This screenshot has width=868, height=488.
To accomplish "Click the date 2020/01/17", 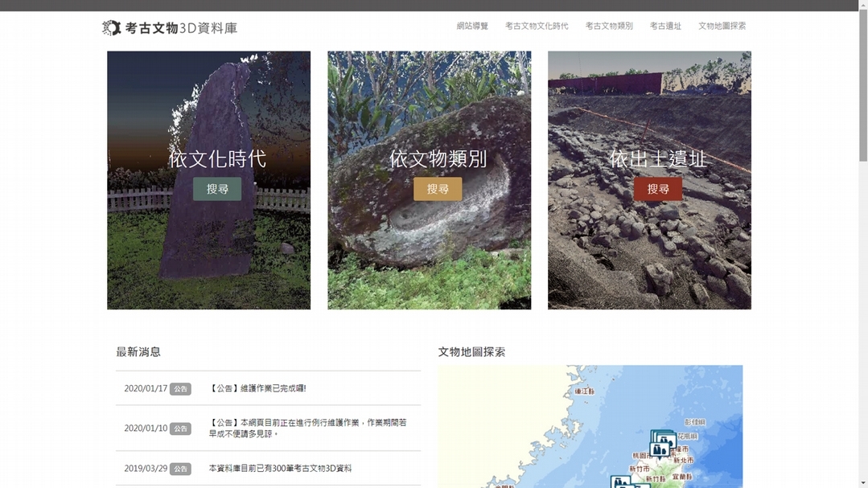I will pos(146,389).
